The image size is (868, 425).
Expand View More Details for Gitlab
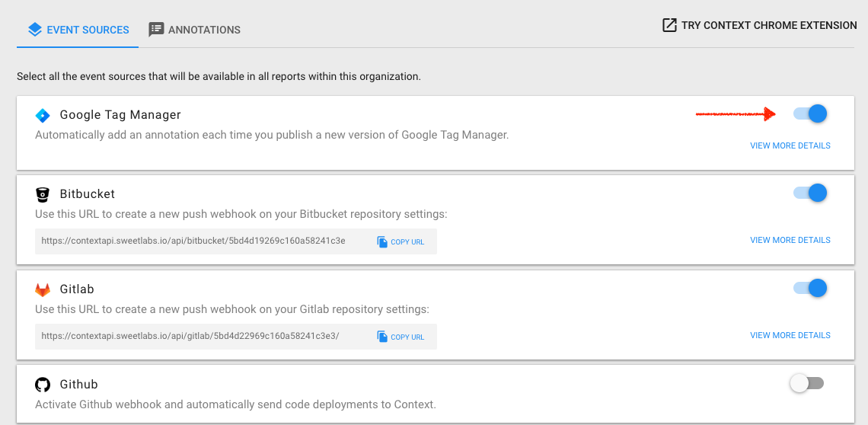(x=790, y=335)
